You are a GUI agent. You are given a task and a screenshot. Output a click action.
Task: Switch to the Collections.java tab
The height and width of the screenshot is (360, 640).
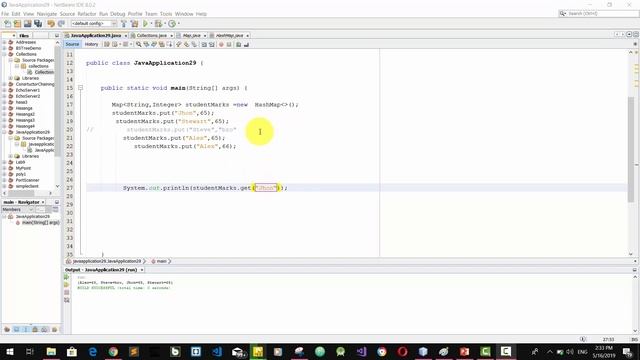tap(151, 36)
